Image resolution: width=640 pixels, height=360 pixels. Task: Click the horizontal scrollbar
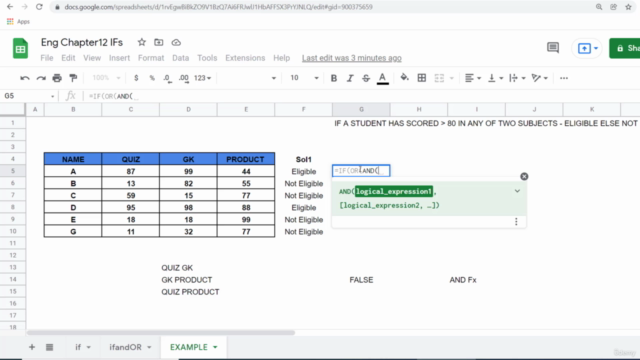point(160,333)
